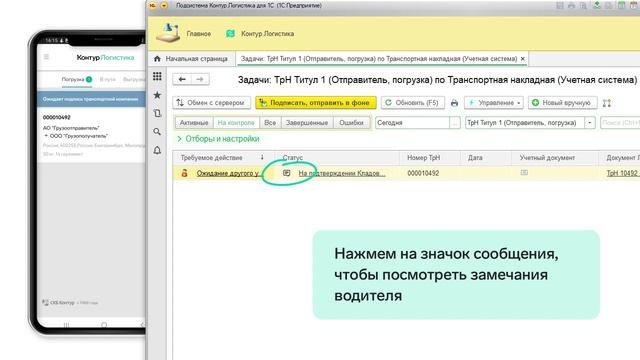Open waybill 000010492 card on phone
This screenshot has width=640, height=360.
coord(91,136)
